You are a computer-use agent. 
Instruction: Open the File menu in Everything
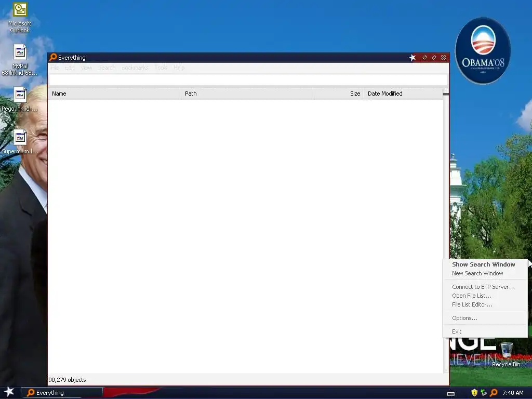pyautogui.click(x=55, y=68)
